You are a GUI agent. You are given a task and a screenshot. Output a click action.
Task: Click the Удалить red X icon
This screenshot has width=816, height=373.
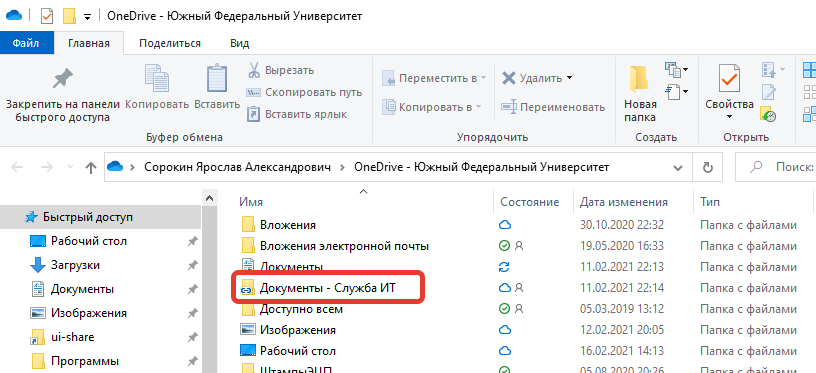pyautogui.click(x=508, y=78)
